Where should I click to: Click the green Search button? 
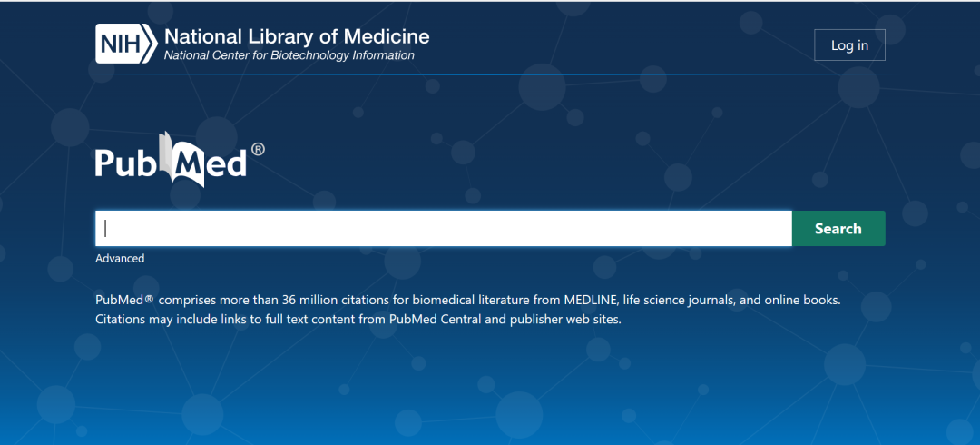[838, 229]
